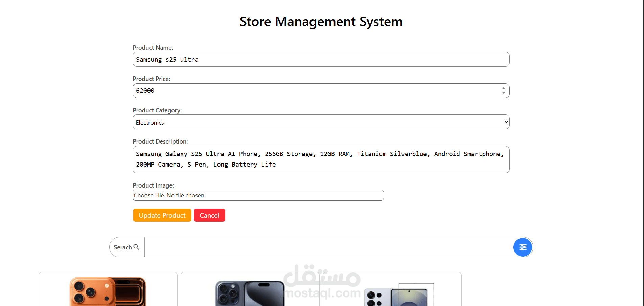Open the Product Category dropdown
The width and height of the screenshot is (644, 306).
321,122
